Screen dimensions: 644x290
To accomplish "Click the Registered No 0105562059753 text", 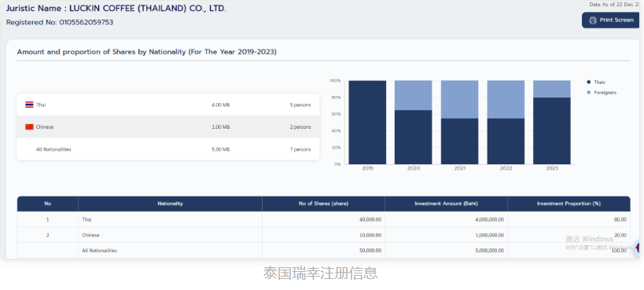I will [x=60, y=22].
